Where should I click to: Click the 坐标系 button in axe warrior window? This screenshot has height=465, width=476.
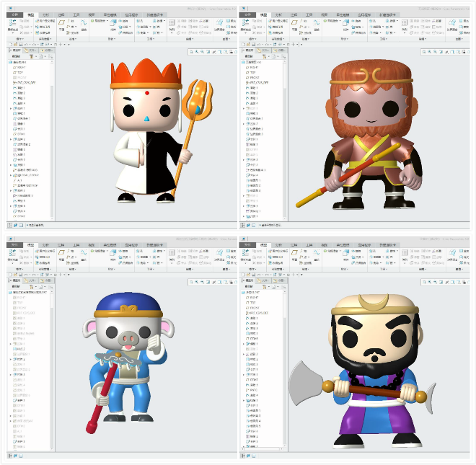pyautogui.click(x=306, y=262)
